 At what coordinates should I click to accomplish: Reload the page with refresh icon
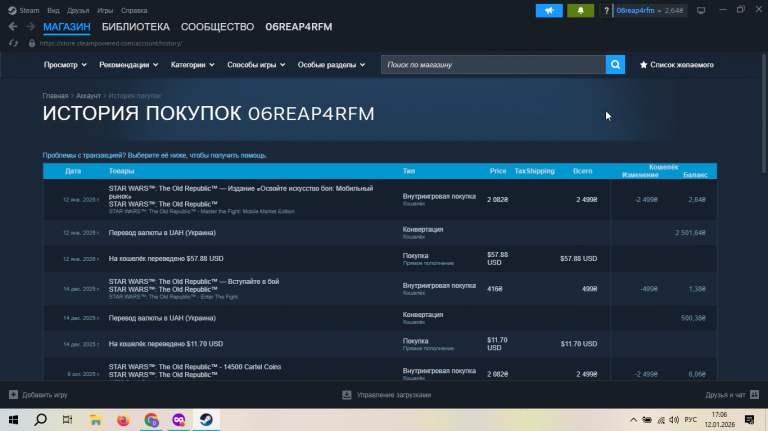coord(13,43)
